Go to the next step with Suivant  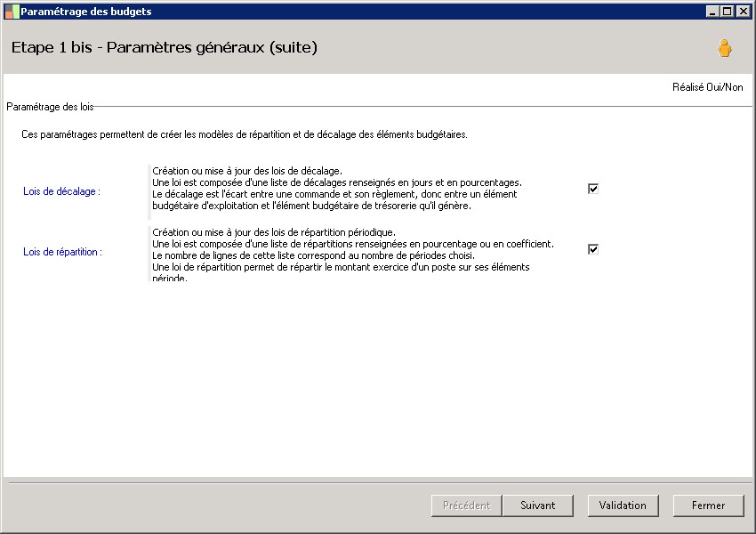pos(537,506)
